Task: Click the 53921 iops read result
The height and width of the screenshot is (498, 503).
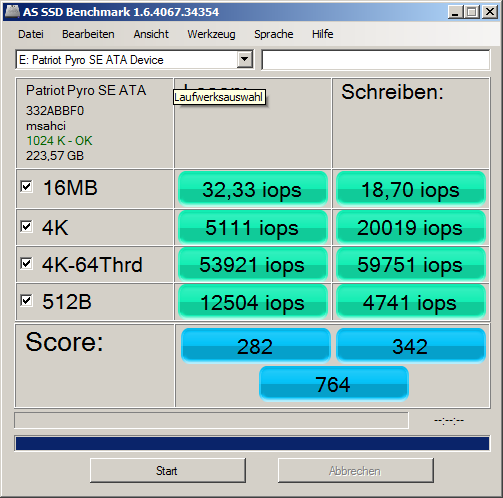Action: pos(253,265)
